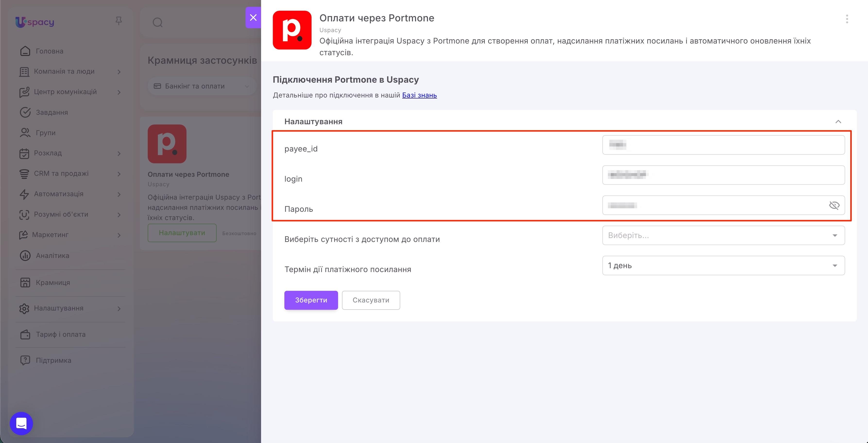This screenshot has width=868, height=443.
Task: Click the Компанія та люди building icon
Action: (24, 72)
